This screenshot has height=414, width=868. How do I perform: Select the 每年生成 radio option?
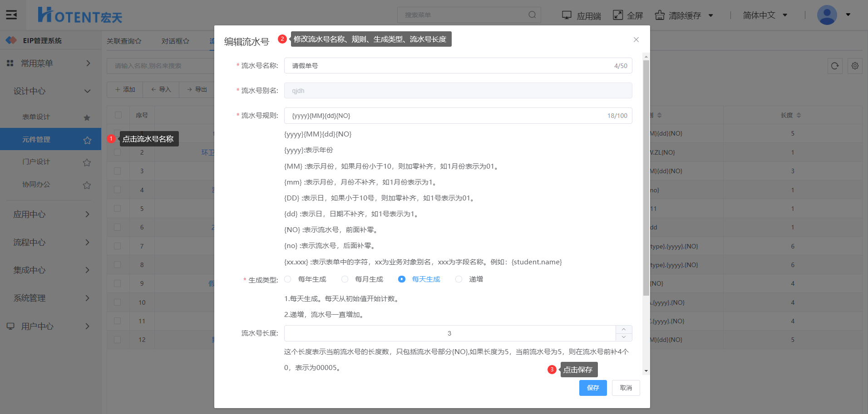coord(288,279)
